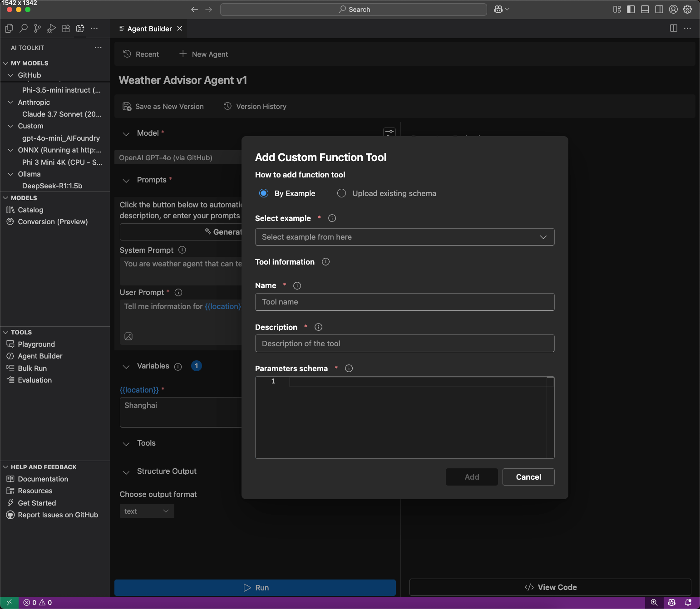Click the Agent Builder tab
700x609 pixels.
point(149,28)
